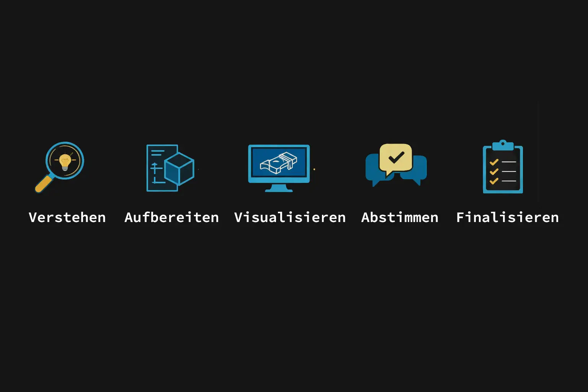This screenshot has width=588, height=392.
Task: Click the magnifying glass icon above Verstehen
Action: point(60,167)
